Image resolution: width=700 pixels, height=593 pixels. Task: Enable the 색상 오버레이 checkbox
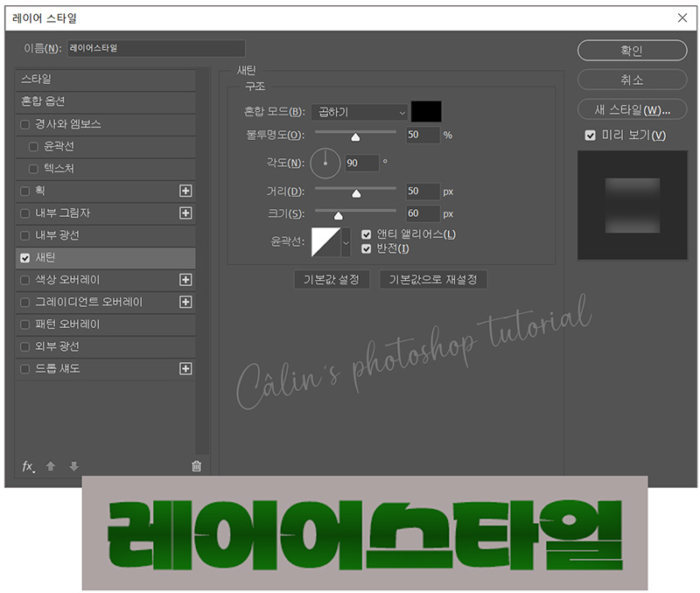pos(25,280)
